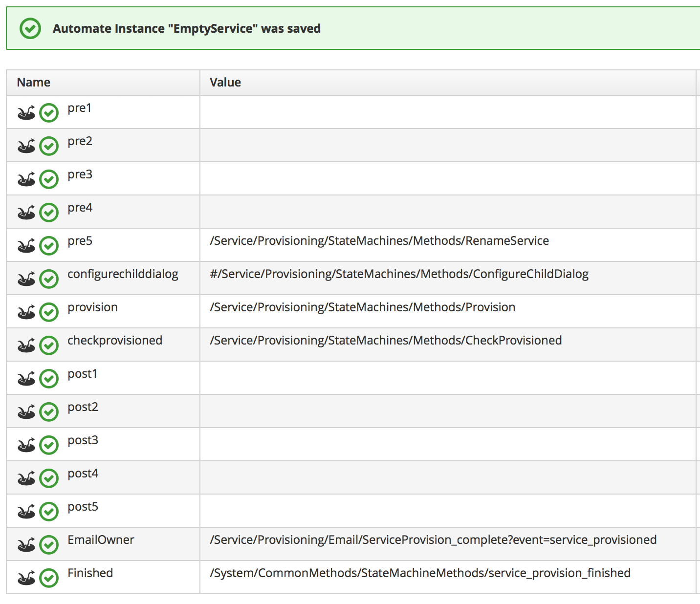Click the state icon next to Finished
The width and height of the screenshot is (700, 604).
(26, 578)
